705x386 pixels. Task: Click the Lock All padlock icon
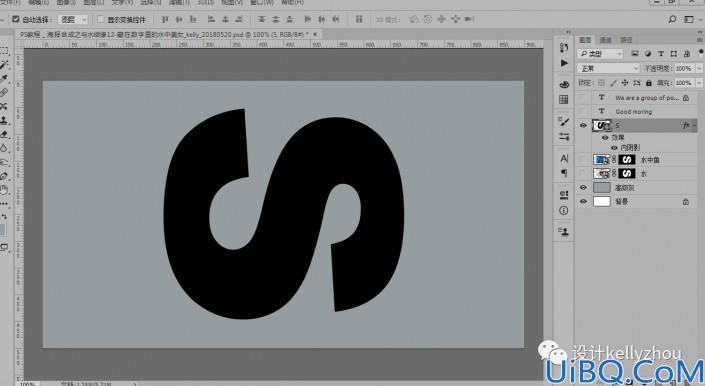pyautogui.click(x=648, y=83)
